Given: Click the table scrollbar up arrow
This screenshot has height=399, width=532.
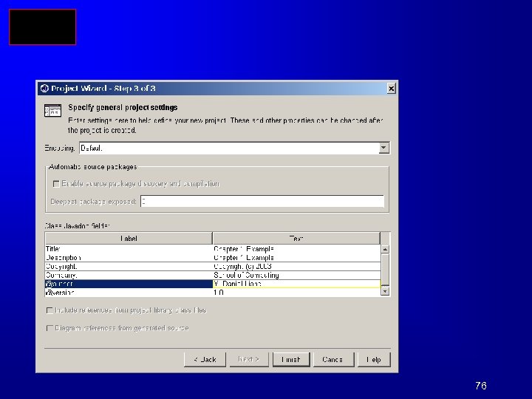Looking at the screenshot, I should pos(385,250).
